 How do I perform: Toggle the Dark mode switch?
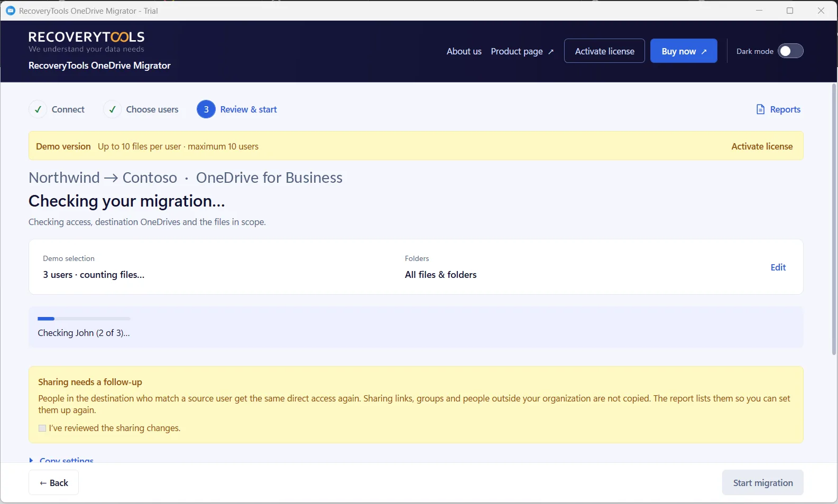(790, 51)
